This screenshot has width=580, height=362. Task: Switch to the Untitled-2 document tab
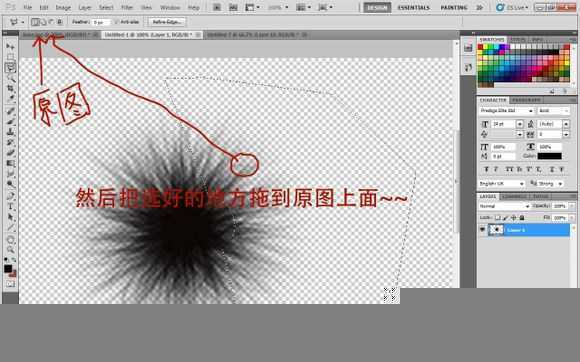click(x=256, y=34)
